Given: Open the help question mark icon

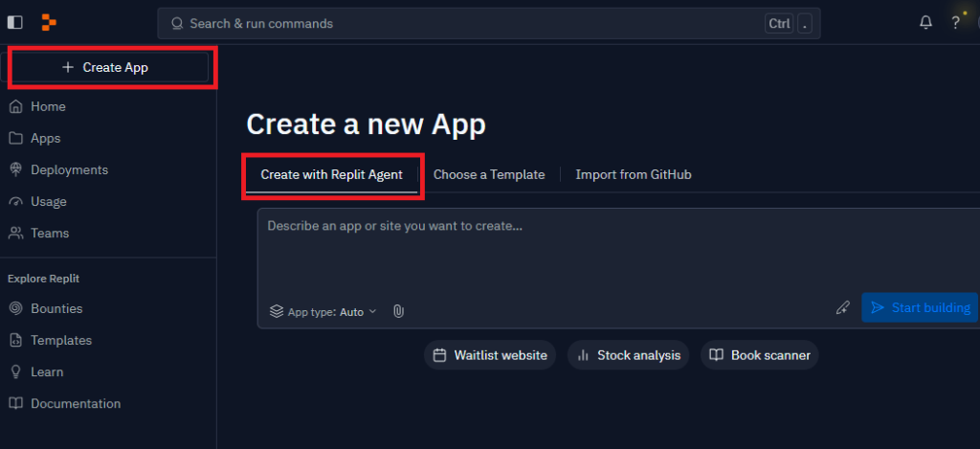Looking at the screenshot, I should (955, 23).
